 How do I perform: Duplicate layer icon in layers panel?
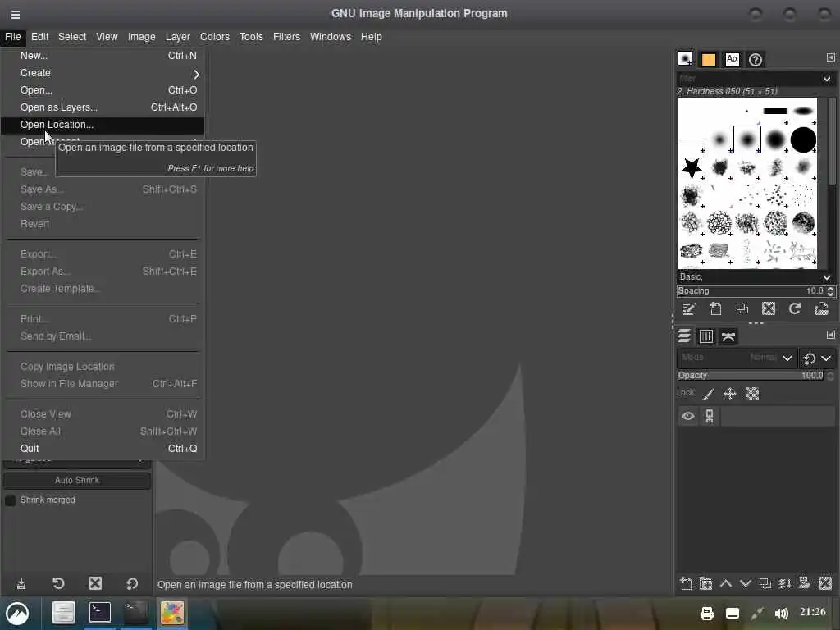pyautogui.click(x=765, y=583)
